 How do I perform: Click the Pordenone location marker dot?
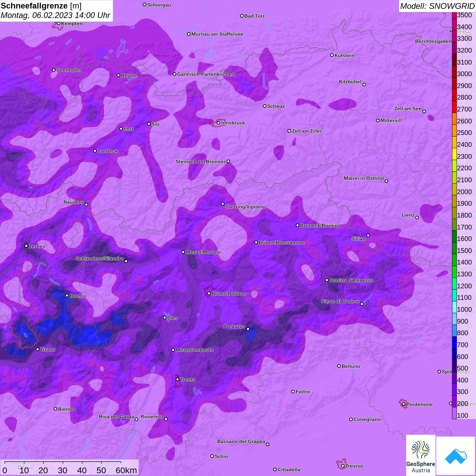[x=404, y=404]
